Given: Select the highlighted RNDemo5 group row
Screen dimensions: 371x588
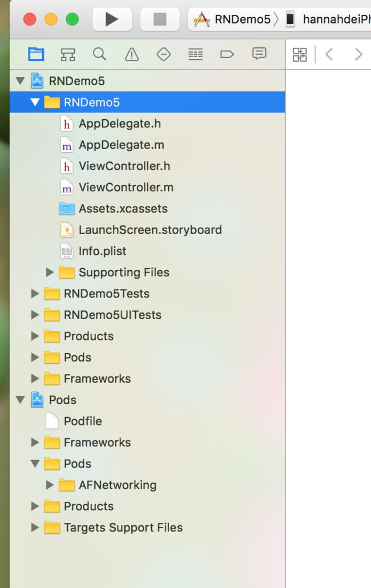Looking at the screenshot, I should [x=147, y=102].
